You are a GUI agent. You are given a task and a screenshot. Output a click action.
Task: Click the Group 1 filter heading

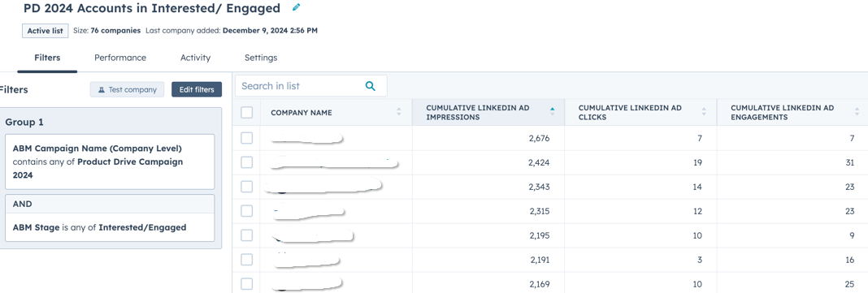[24, 123]
